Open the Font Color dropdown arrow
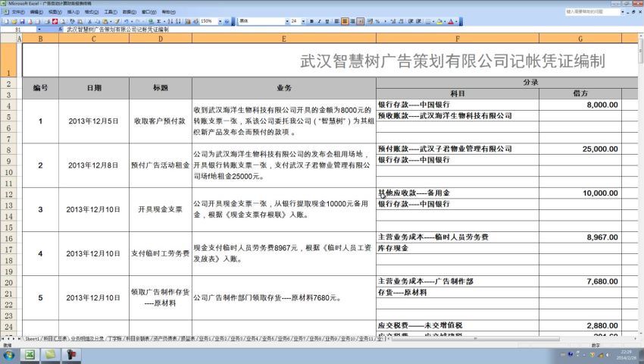This screenshot has height=364, width=644. pos(456,21)
